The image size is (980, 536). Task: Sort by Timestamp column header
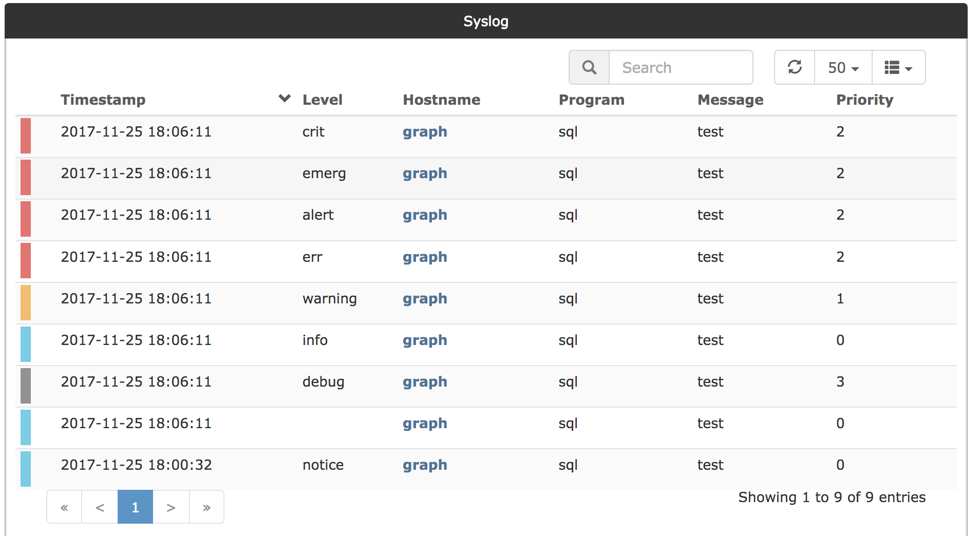(103, 100)
